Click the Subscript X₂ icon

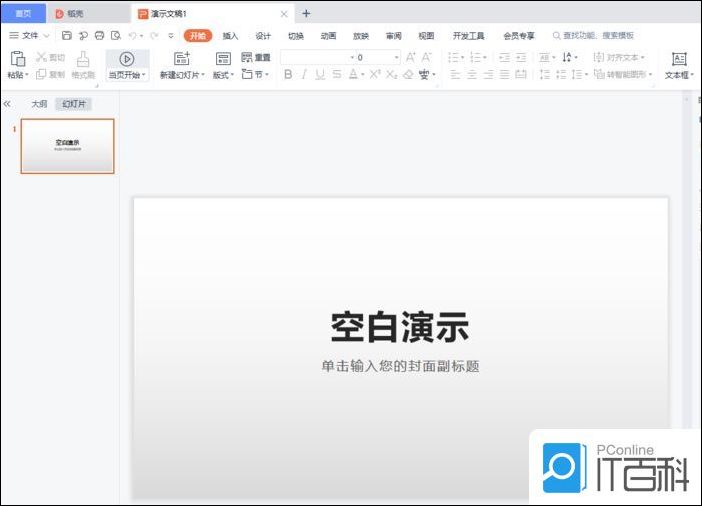392,74
